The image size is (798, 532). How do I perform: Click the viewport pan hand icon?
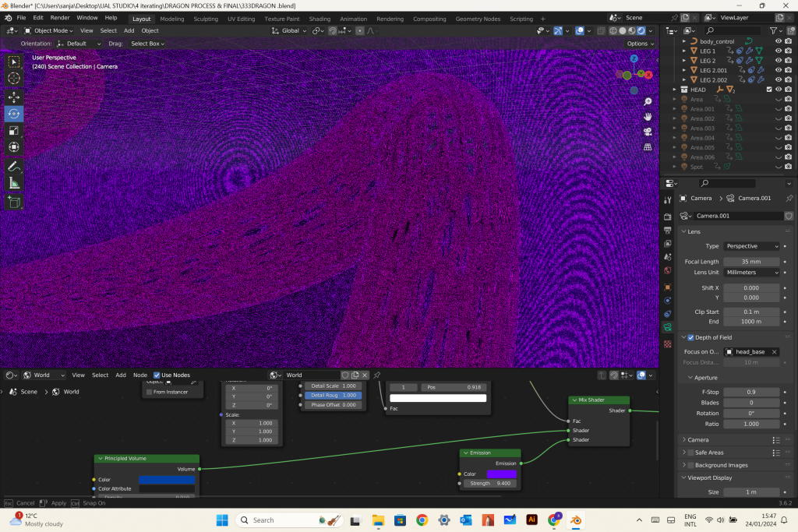pos(648,117)
